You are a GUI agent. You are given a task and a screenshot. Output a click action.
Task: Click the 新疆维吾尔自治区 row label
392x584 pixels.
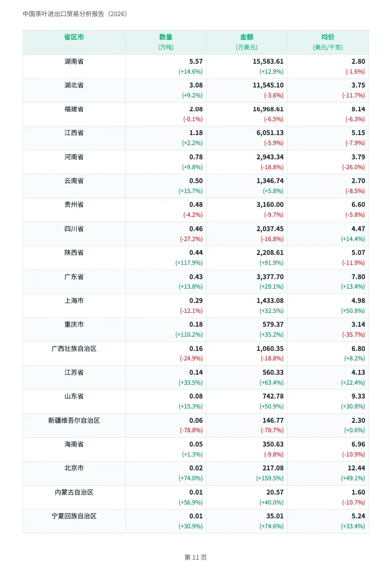[x=74, y=420]
